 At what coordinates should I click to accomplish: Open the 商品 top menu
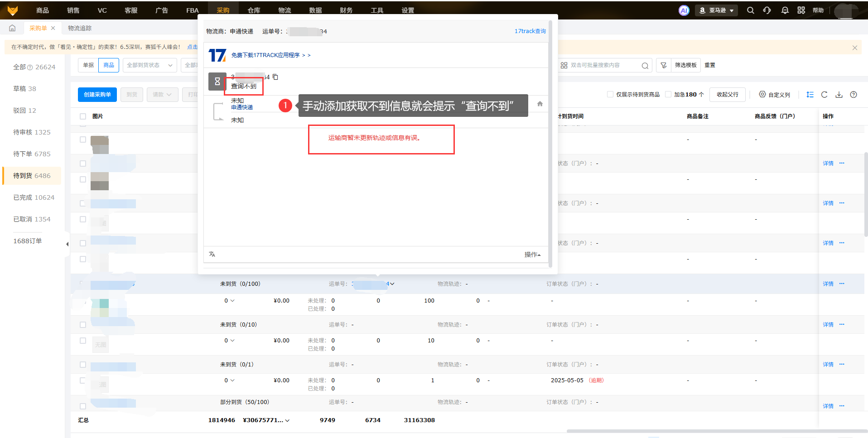pos(43,10)
